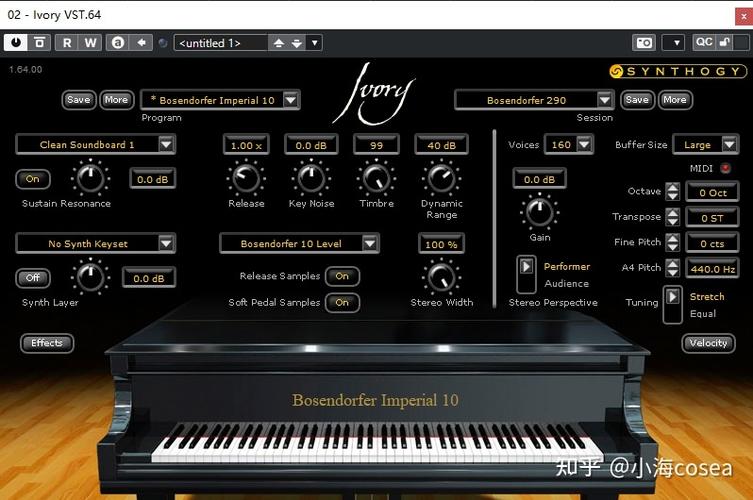This screenshot has height=500, width=753.
Task: Click the 0 Oct octave value field
Action: (713, 192)
